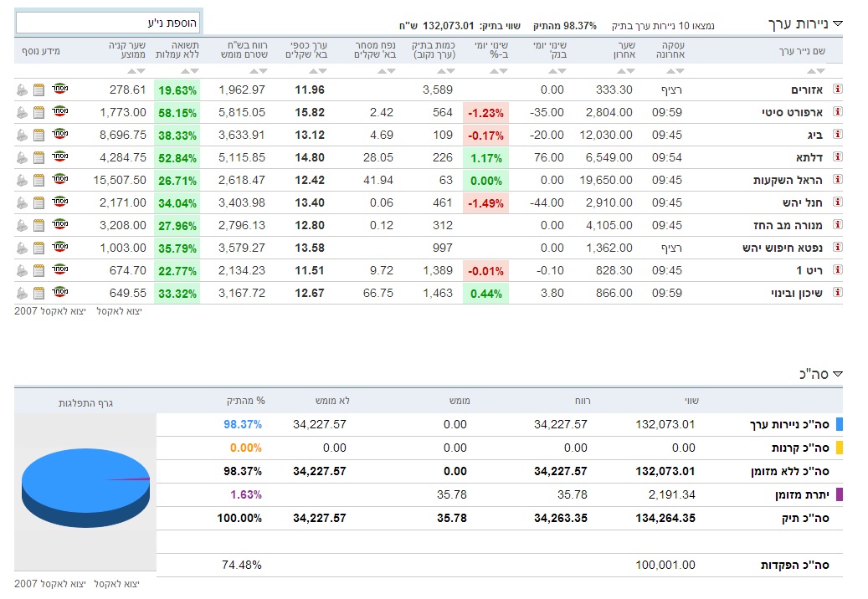Focus the הוספת ני"ע input field

tap(108, 23)
